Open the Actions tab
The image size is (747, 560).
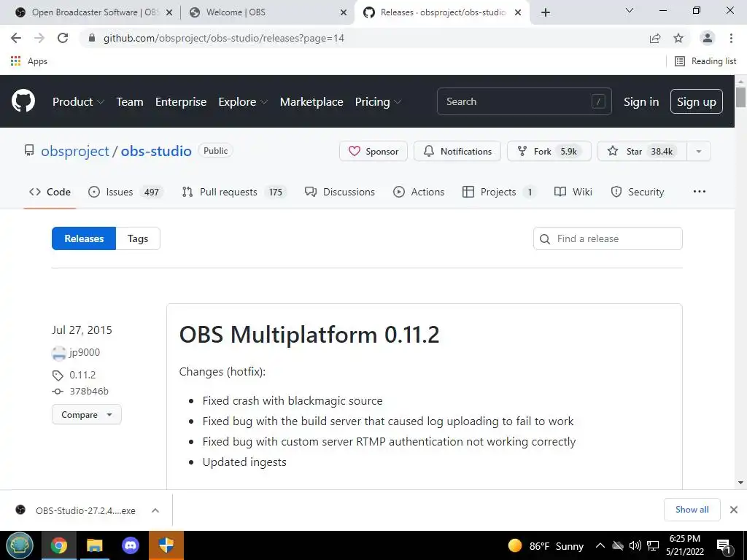(419, 192)
